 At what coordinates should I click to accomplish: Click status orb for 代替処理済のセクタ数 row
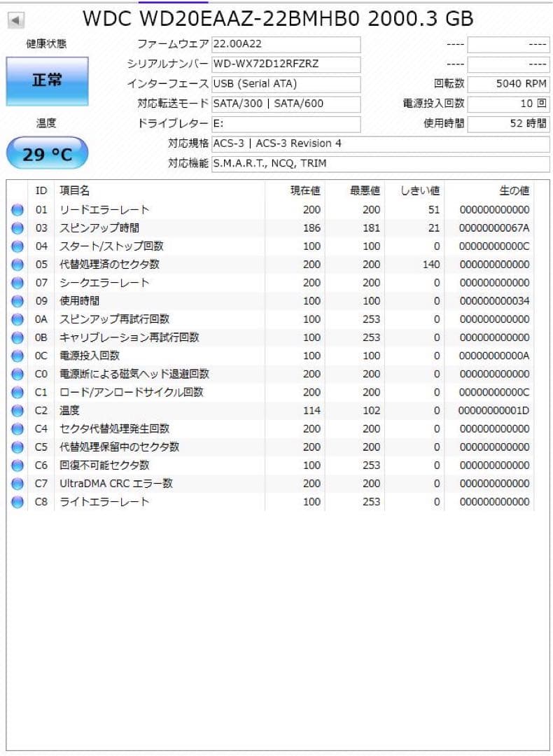point(17,265)
